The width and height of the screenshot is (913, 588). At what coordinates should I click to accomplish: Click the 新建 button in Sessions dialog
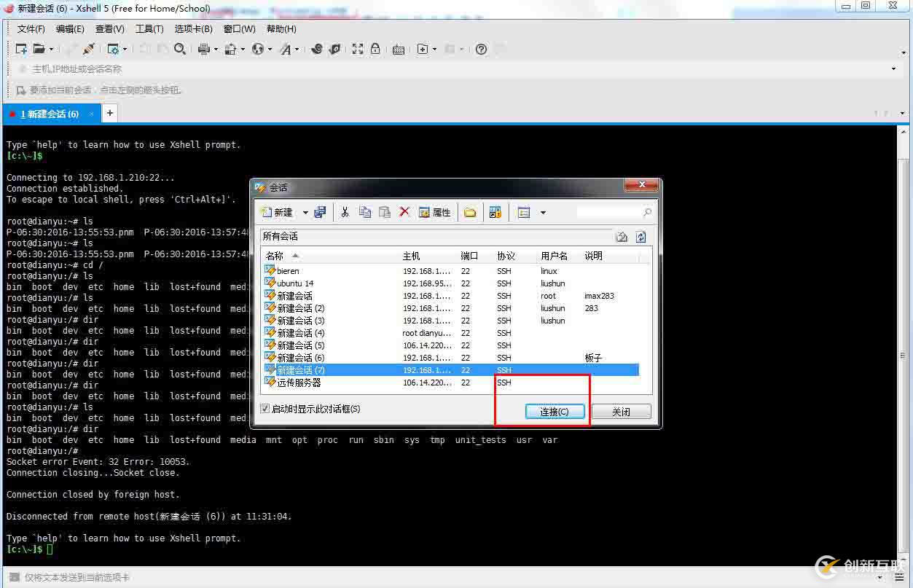(277, 212)
